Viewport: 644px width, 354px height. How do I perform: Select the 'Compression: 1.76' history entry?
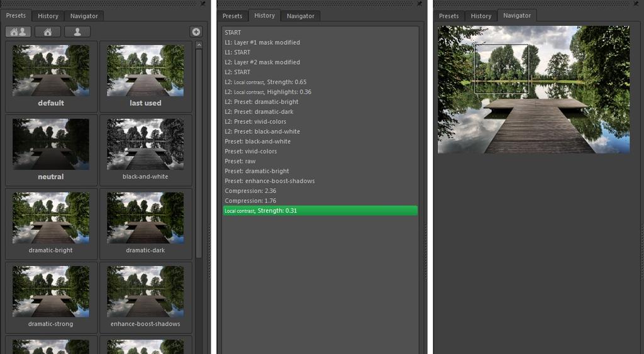(320, 201)
